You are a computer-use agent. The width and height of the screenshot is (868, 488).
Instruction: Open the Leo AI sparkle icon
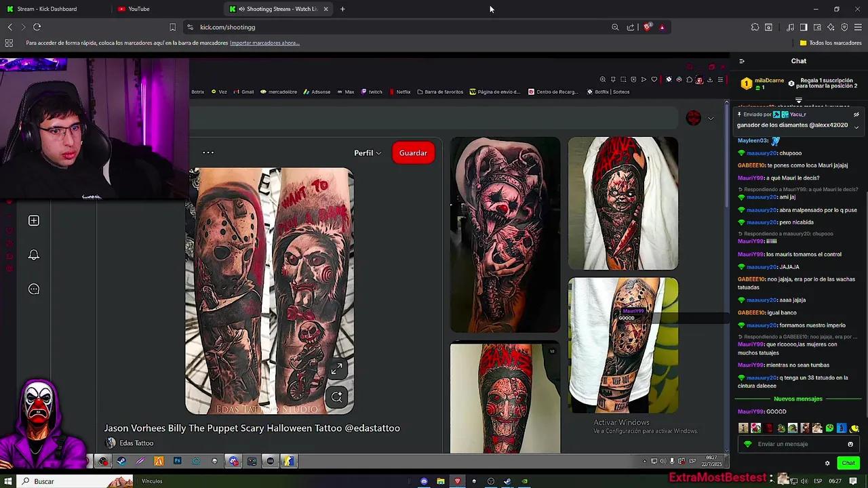(831, 27)
